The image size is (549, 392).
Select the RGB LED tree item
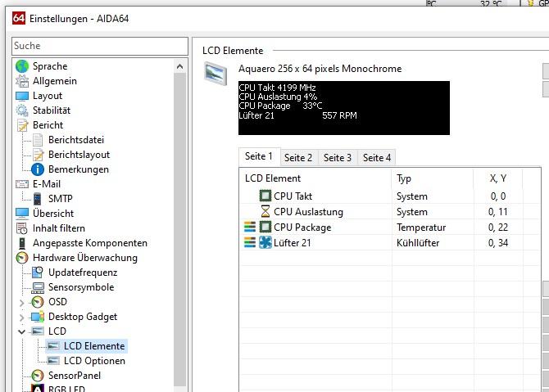(x=66, y=389)
